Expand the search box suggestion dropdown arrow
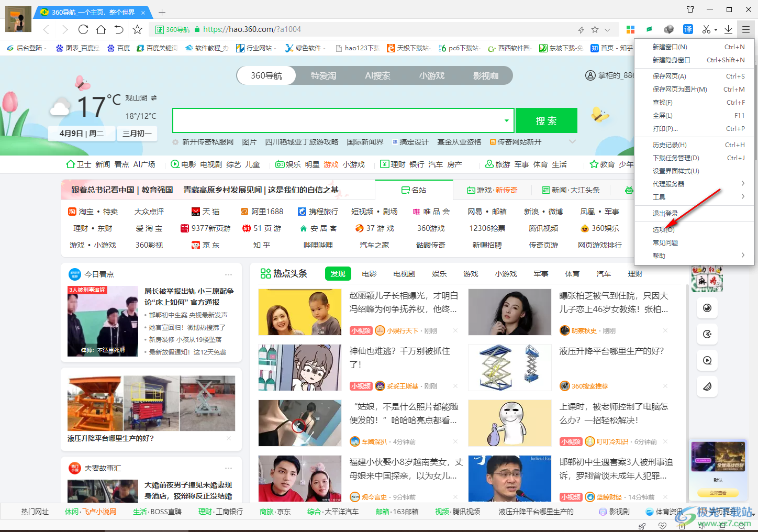758x532 pixels. click(506, 120)
